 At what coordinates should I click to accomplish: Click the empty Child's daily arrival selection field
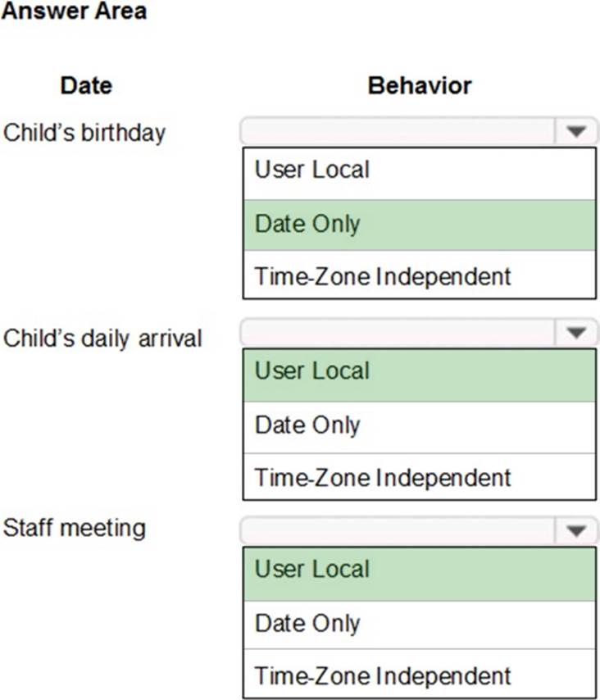point(398,333)
